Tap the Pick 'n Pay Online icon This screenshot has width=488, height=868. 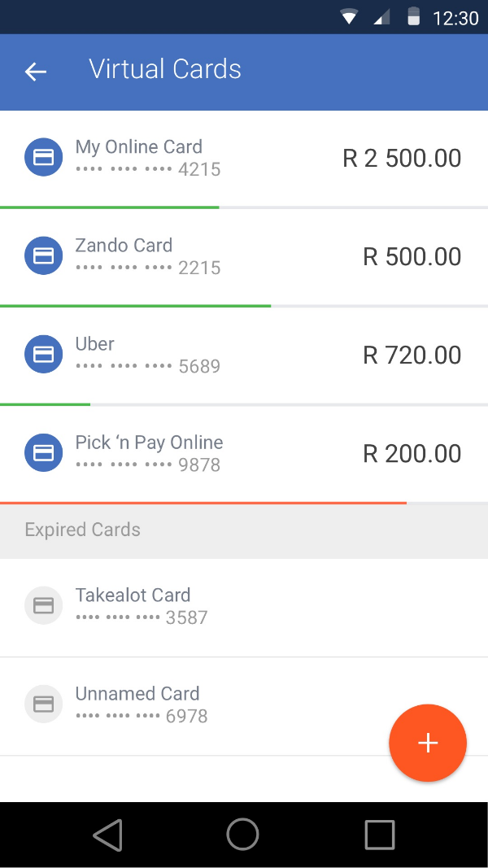click(44, 452)
